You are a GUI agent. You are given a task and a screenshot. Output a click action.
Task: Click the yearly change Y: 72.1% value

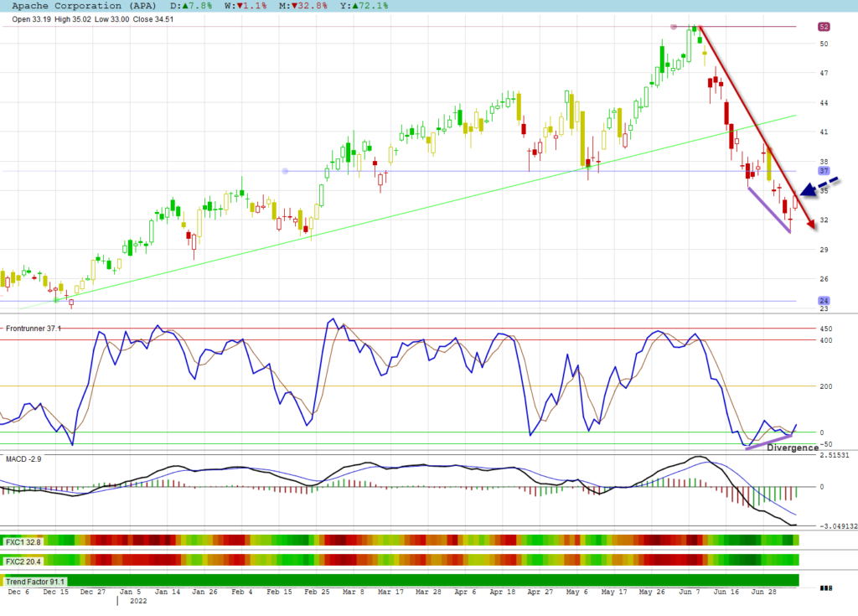pos(364,6)
